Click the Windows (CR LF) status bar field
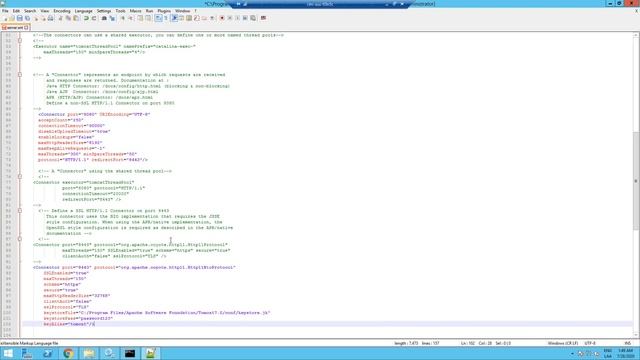This screenshot has height=360, width=640. pos(563,343)
